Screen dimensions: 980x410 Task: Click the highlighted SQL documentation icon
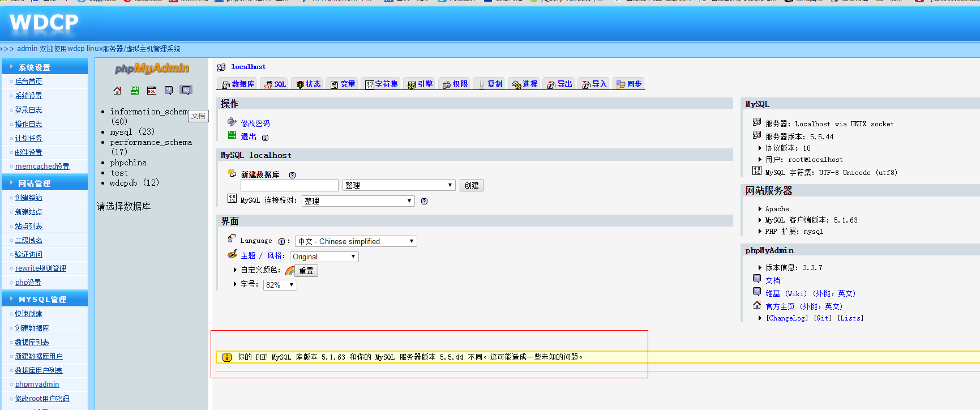point(186,90)
